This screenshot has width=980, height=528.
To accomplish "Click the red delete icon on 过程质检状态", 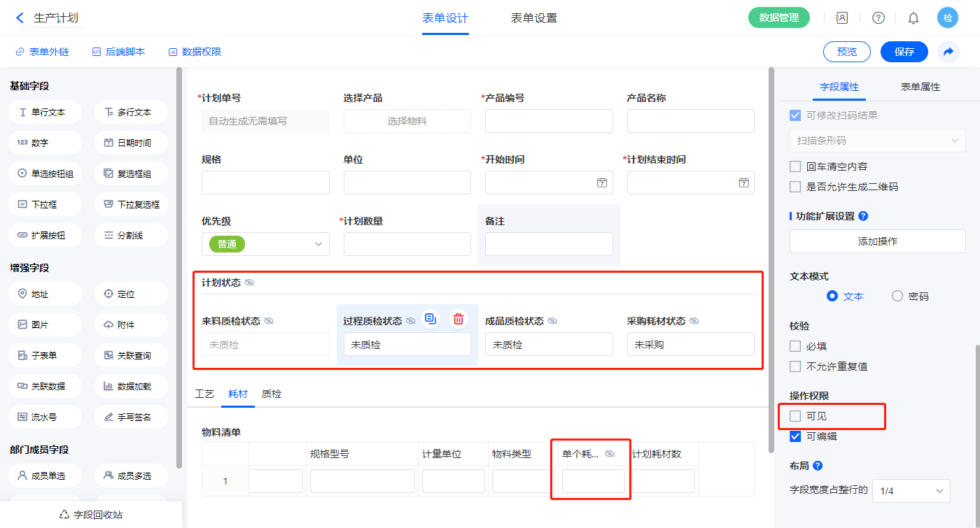I will [x=458, y=320].
